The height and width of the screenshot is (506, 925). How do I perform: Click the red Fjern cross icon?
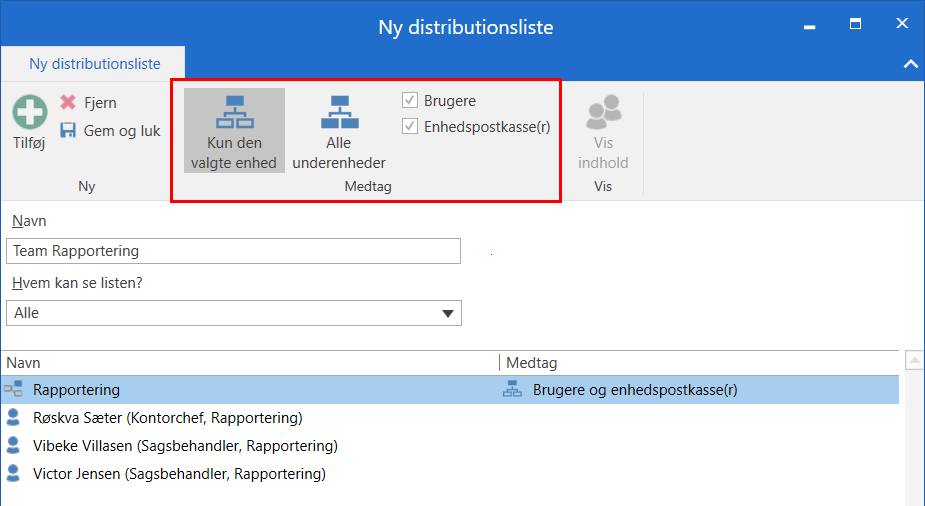click(x=68, y=102)
